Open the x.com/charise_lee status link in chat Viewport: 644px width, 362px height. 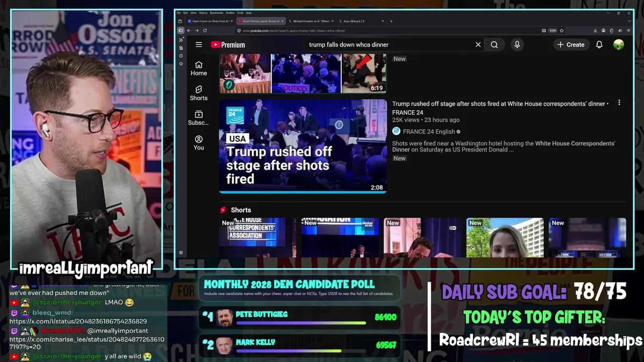pos(87,343)
